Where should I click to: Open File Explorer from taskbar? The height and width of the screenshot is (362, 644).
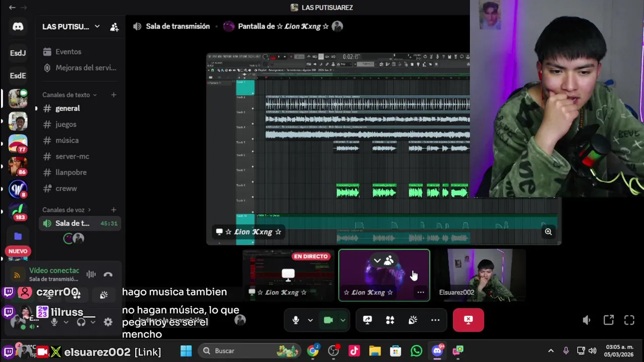375,351
